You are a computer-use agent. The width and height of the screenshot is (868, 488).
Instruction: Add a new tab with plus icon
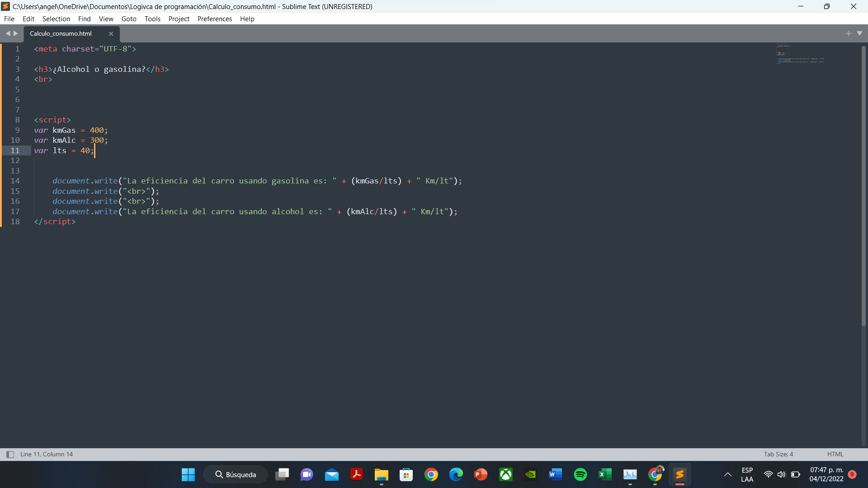tap(848, 33)
